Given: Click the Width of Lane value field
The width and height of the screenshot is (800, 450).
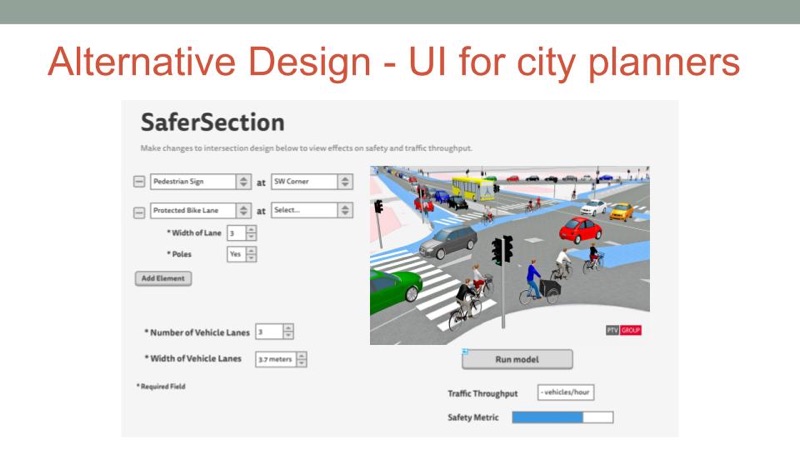Looking at the screenshot, I should tap(237, 233).
